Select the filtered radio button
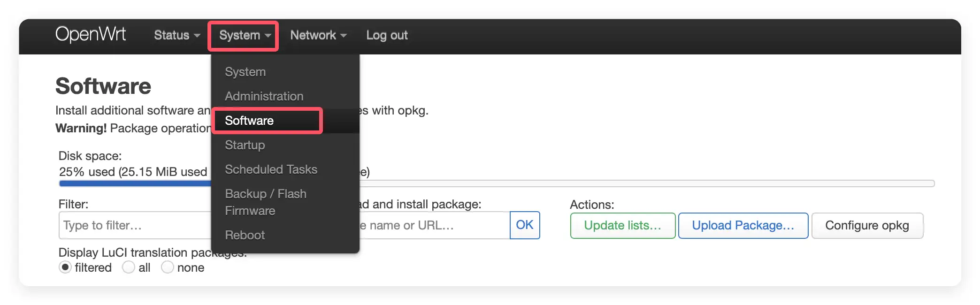 (65, 267)
